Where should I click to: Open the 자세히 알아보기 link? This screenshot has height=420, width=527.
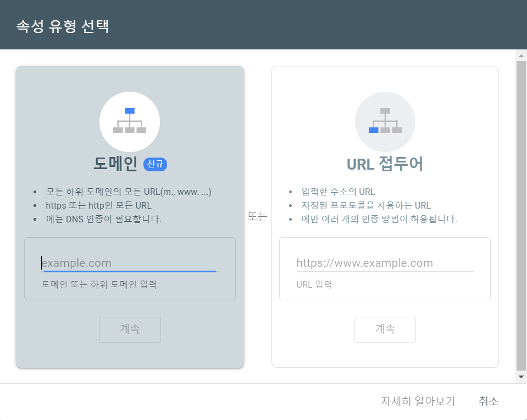coord(418,401)
